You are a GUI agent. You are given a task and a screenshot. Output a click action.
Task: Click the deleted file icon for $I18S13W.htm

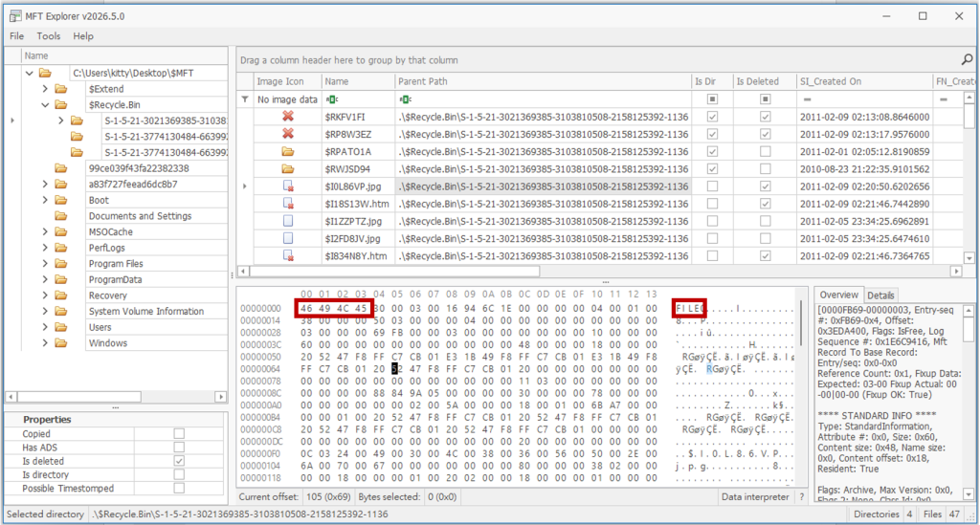pos(288,204)
